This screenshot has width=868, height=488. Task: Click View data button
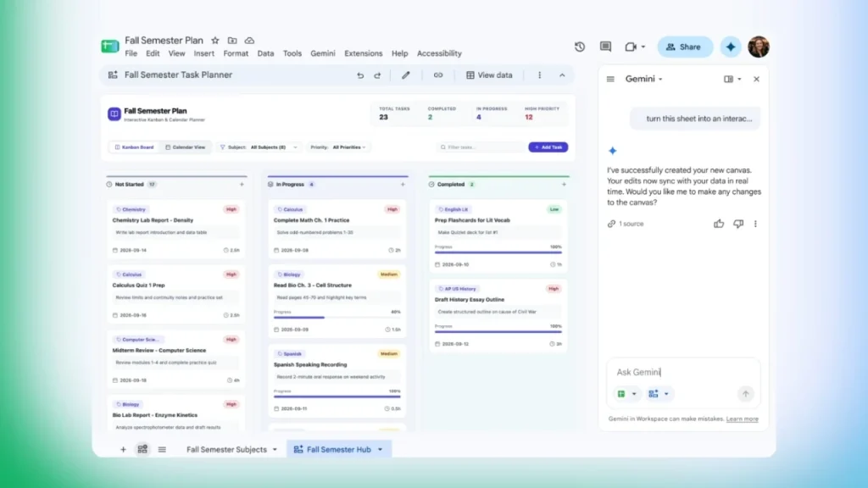click(x=489, y=75)
